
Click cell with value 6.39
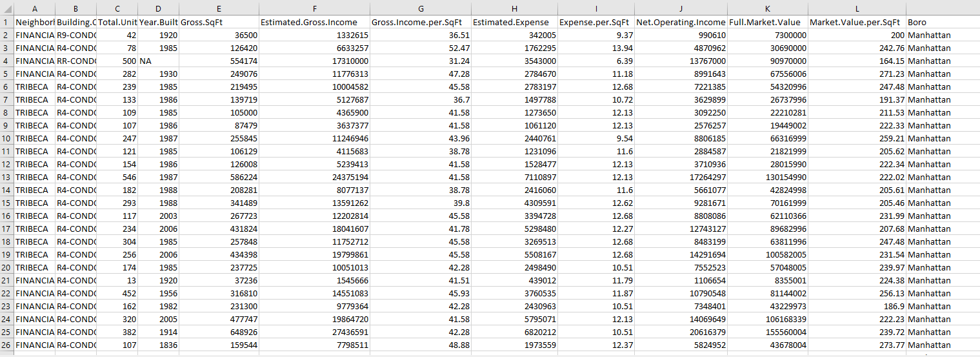(596, 61)
